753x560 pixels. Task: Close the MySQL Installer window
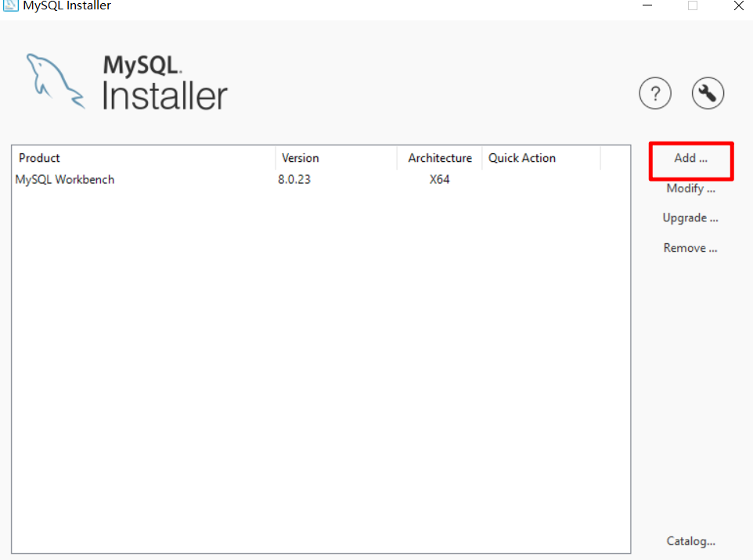pos(739,5)
